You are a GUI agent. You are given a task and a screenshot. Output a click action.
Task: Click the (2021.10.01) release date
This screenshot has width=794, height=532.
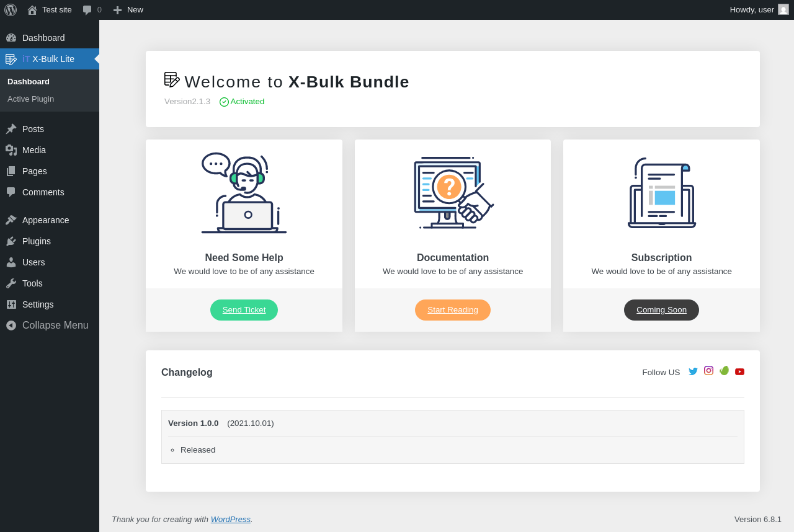[251, 423]
